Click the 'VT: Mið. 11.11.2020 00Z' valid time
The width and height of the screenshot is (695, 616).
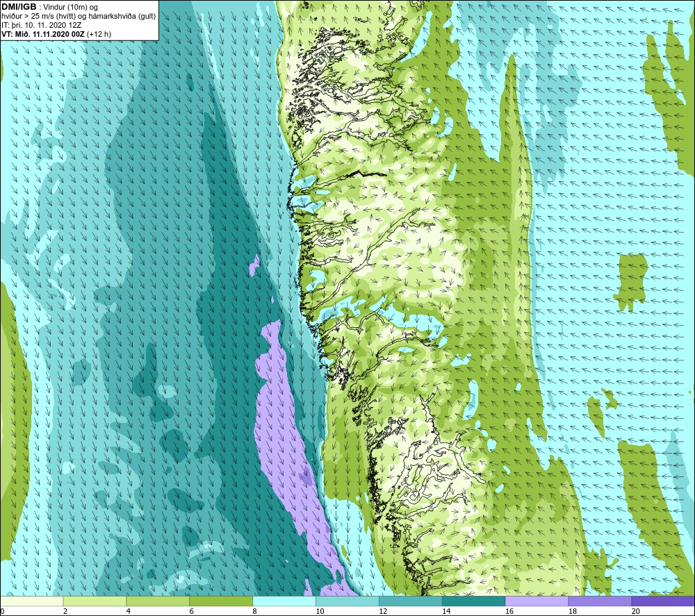coord(43,34)
